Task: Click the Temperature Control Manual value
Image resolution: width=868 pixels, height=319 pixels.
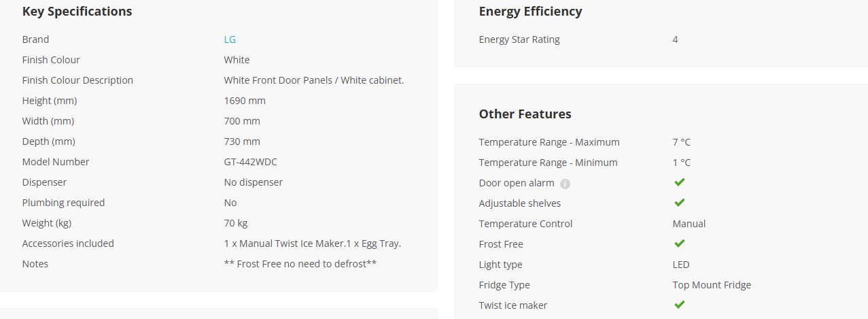Action: (x=689, y=224)
